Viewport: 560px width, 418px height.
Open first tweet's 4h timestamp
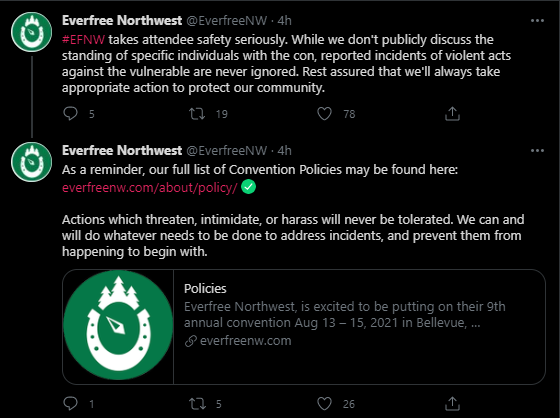285,21
